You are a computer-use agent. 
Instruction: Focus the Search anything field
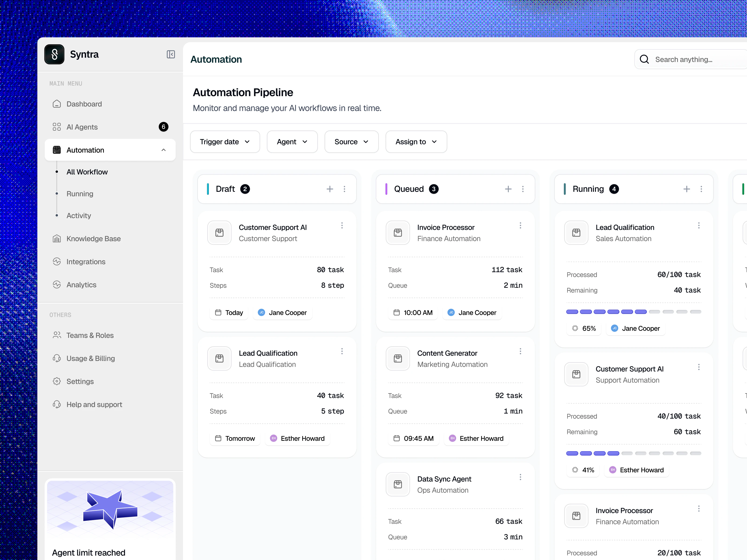pos(691,59)
